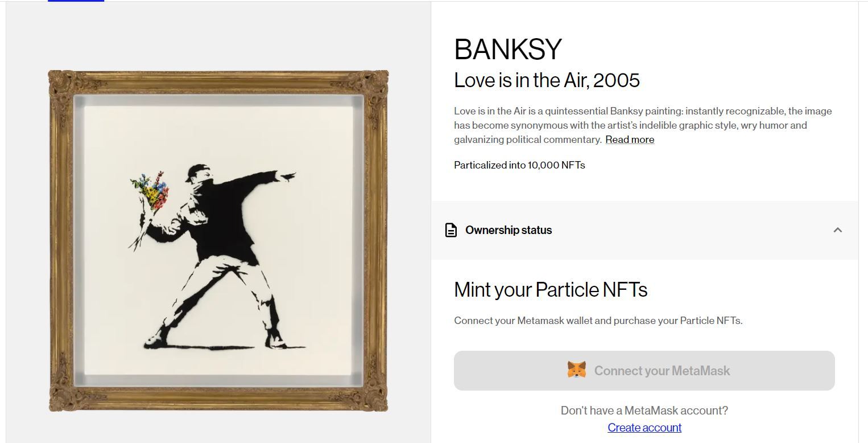The height and width of the screenshot is (443, 868).
Task: Open the Create account link
Action: [644, 428]
